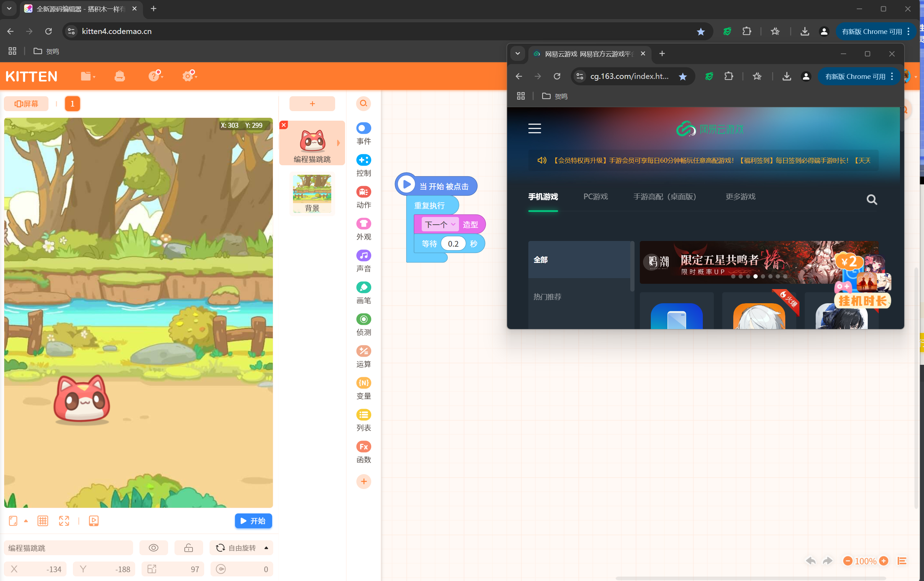
Task: Click the sprite name field 编程猫跳跳
Action: click(x=68, y=548)
